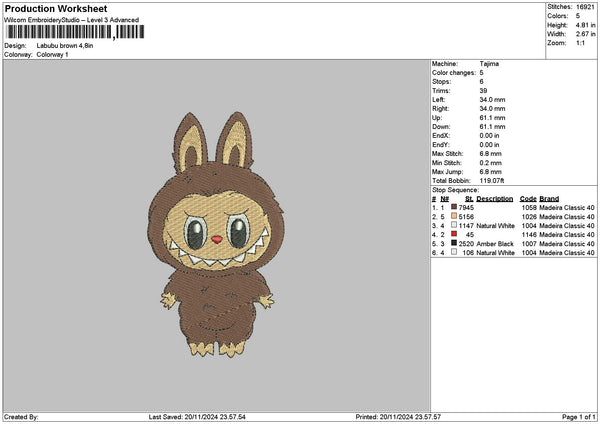600x424 pixels.
Task: Click the "Code" column header
Action: [528, 199]
